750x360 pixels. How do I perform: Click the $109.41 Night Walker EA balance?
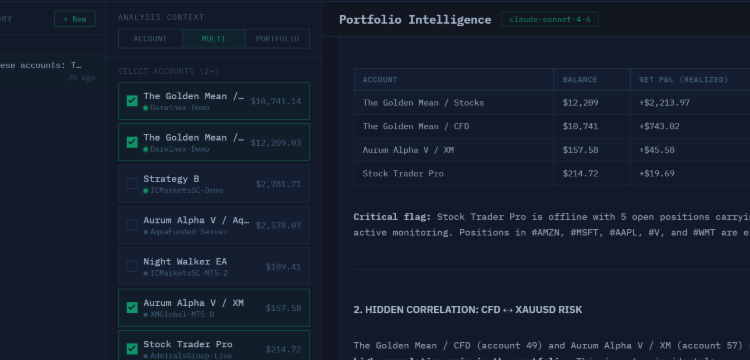[x=284, y=267]
